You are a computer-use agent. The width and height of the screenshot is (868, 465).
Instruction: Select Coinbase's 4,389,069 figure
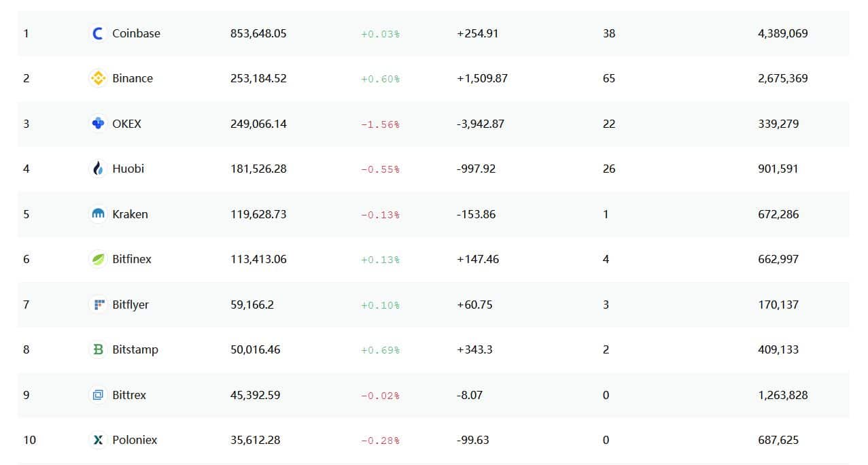click(x=783, y=33)
